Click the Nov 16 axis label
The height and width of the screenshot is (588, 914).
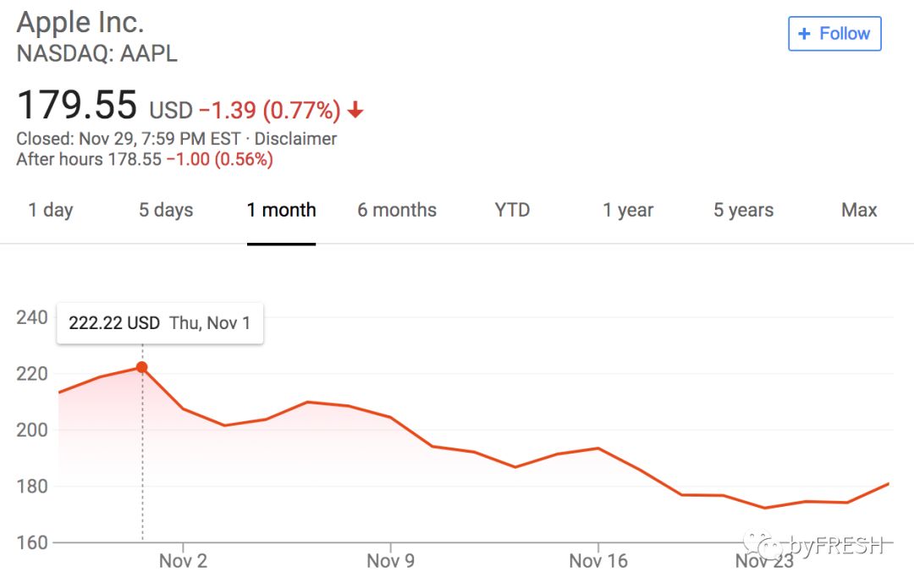[x=598, y=561]
